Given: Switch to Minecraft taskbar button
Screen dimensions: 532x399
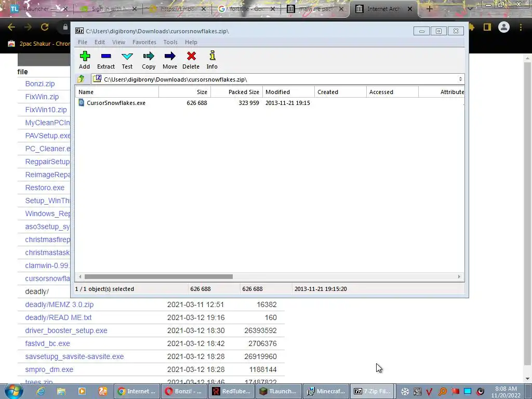Looking at the screenshot, I should [x=325, y=391].
